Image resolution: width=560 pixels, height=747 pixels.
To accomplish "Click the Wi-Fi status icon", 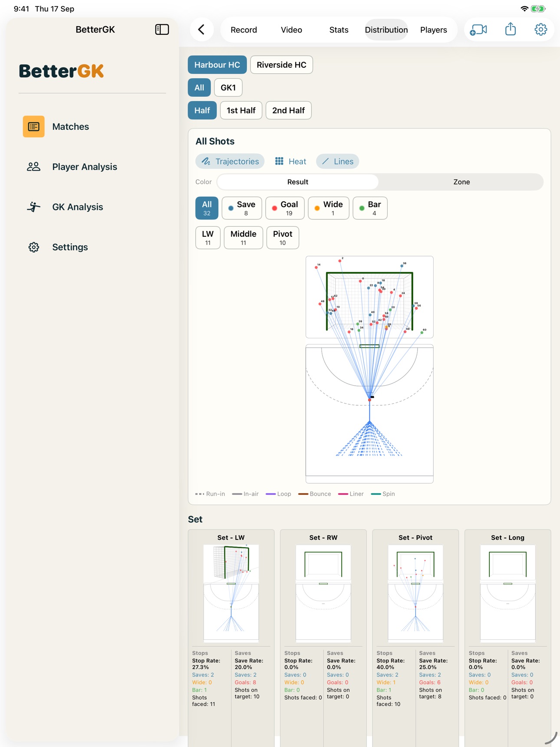I will (x=524, y=9).
